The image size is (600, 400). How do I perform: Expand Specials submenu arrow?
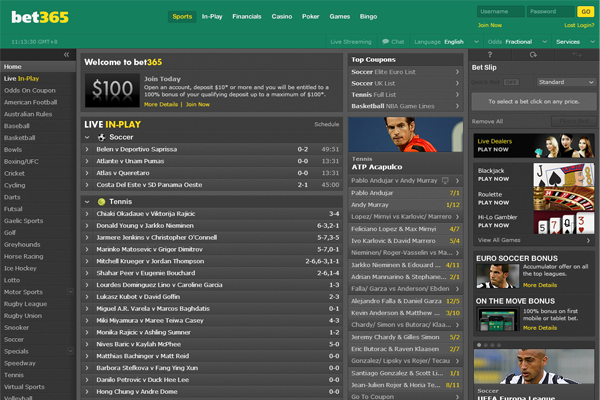click(x=70, y=351)
